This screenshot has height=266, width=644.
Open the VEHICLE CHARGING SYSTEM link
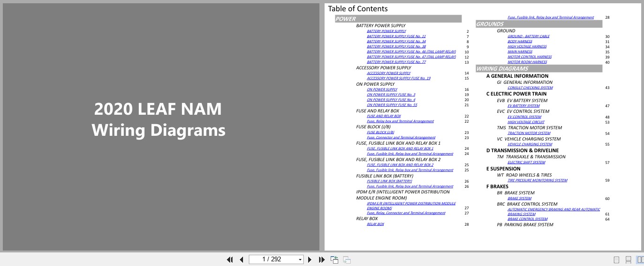(530, 144)
